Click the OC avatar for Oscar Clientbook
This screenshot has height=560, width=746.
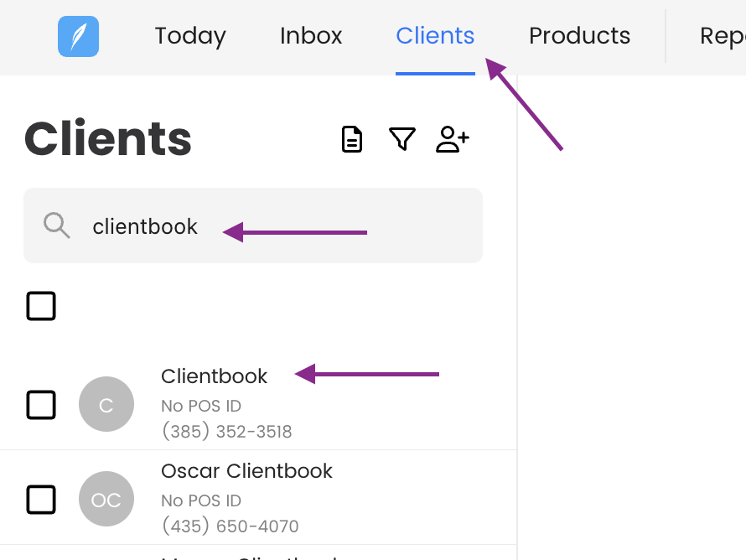tap(106, 500)
